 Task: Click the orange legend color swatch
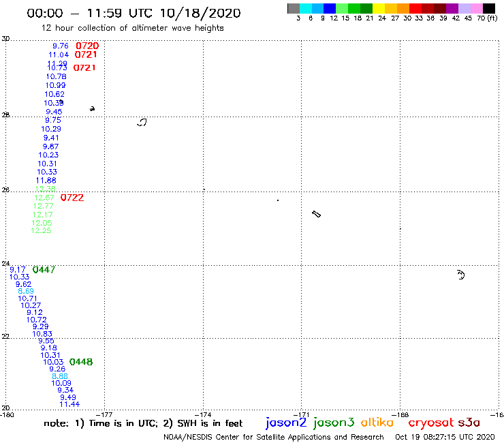[403, 8]
